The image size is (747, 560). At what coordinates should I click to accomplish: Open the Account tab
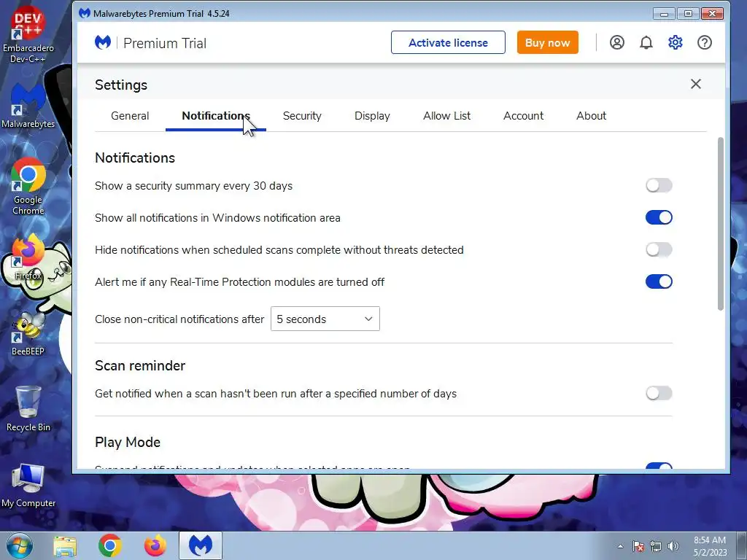click(x=523, y=116)
